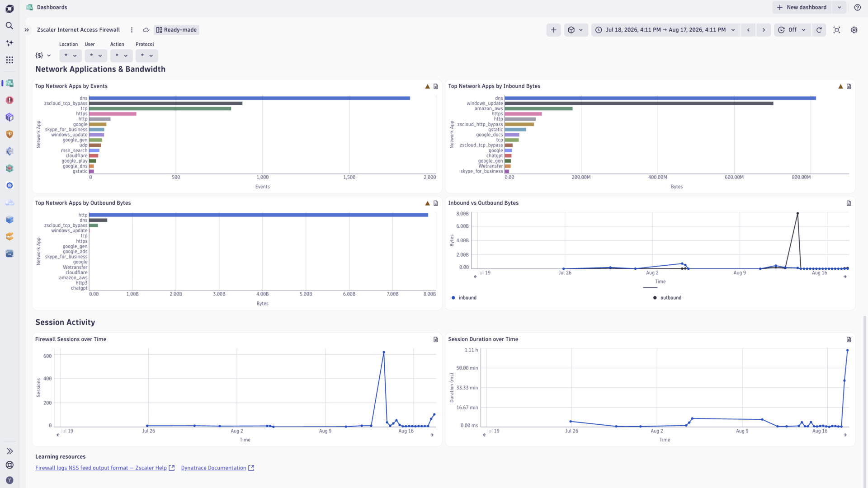Go to next timeframe
The height and width of the screenshot is (488, 868).
(764, 30)
